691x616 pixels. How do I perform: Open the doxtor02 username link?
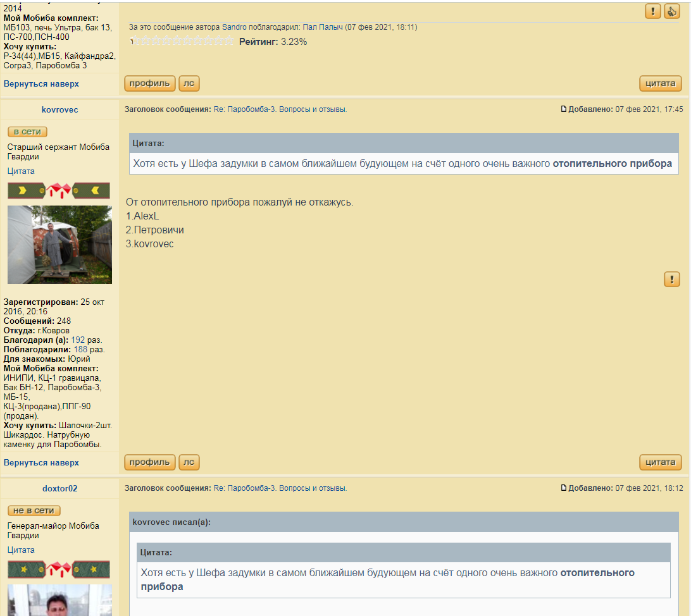[59, 488]
